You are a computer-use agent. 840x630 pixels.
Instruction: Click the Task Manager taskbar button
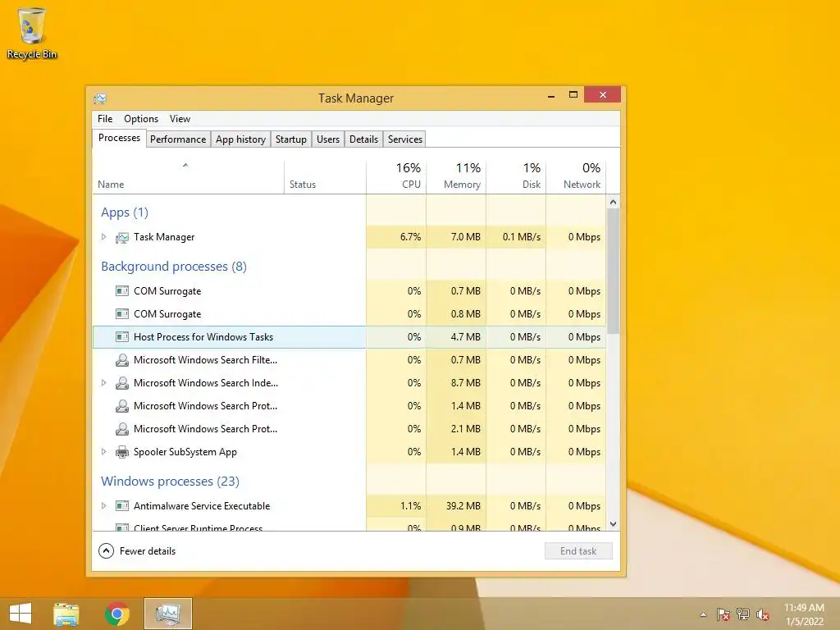point(168,614)
